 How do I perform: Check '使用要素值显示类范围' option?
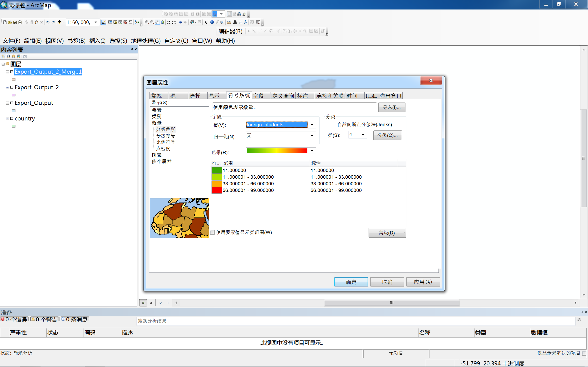[x=212, y=232]
